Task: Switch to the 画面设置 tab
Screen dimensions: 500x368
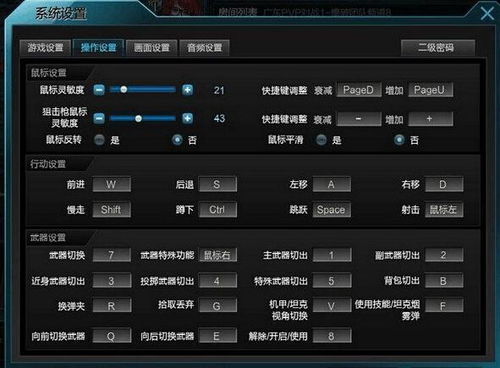Action: click(152, 48)
